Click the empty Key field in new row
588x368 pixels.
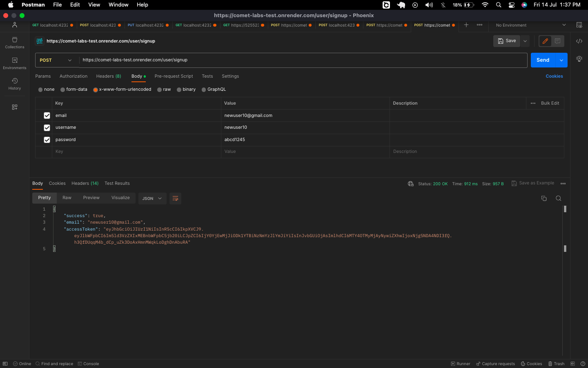(137, 152)
